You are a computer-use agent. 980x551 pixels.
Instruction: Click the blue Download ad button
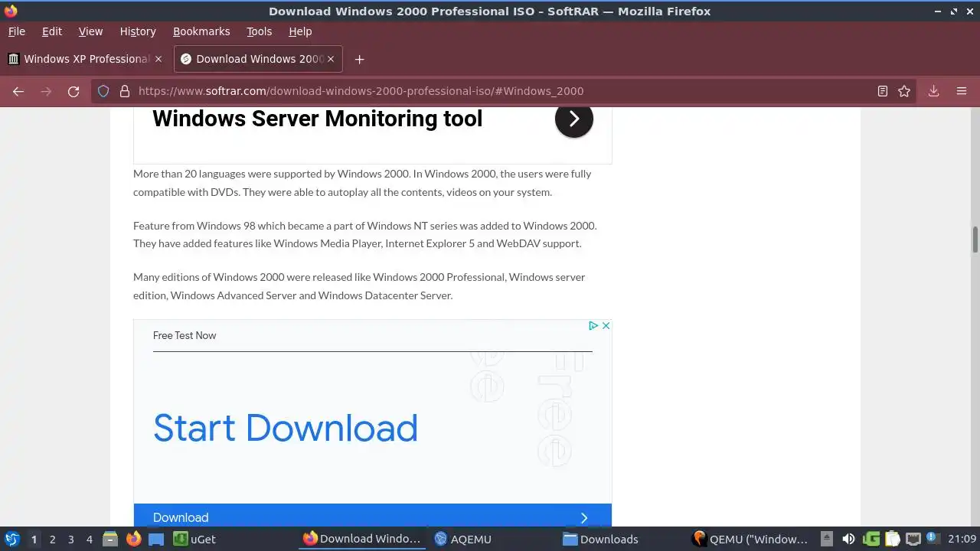pyautogui.click(x=373, y=515)
